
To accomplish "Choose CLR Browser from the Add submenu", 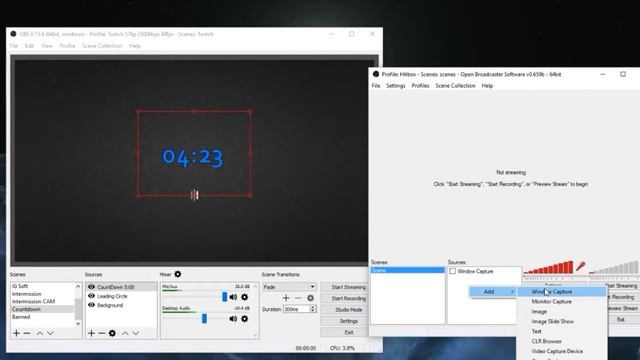I will pos(561,341).
